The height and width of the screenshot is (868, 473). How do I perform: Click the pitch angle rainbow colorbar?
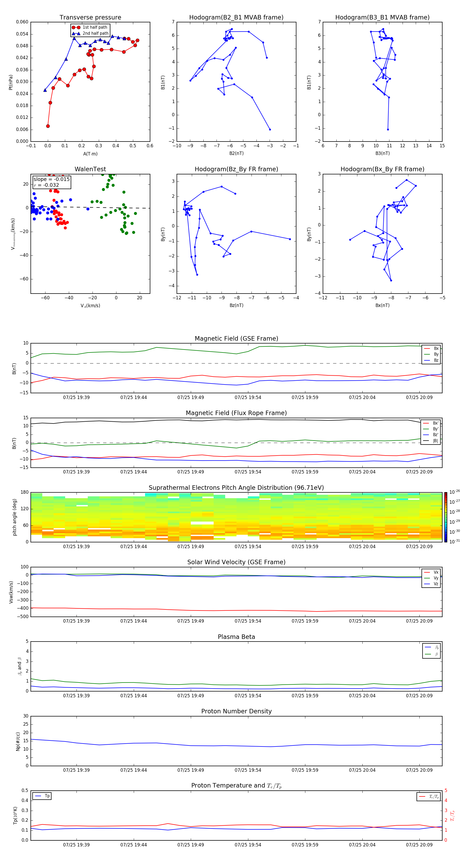[x=446, y=517]
